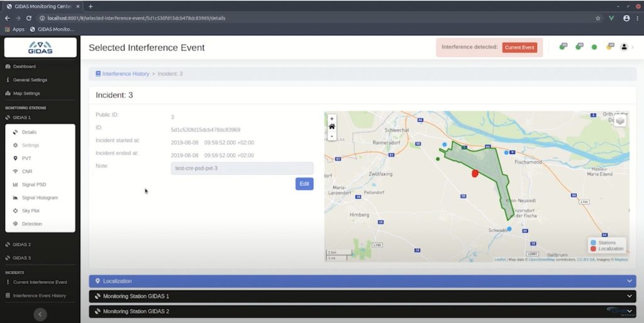
Task: Expand GIDAS 2 in the sidebar
Action: pyautogui.click(x=21, y=244)
